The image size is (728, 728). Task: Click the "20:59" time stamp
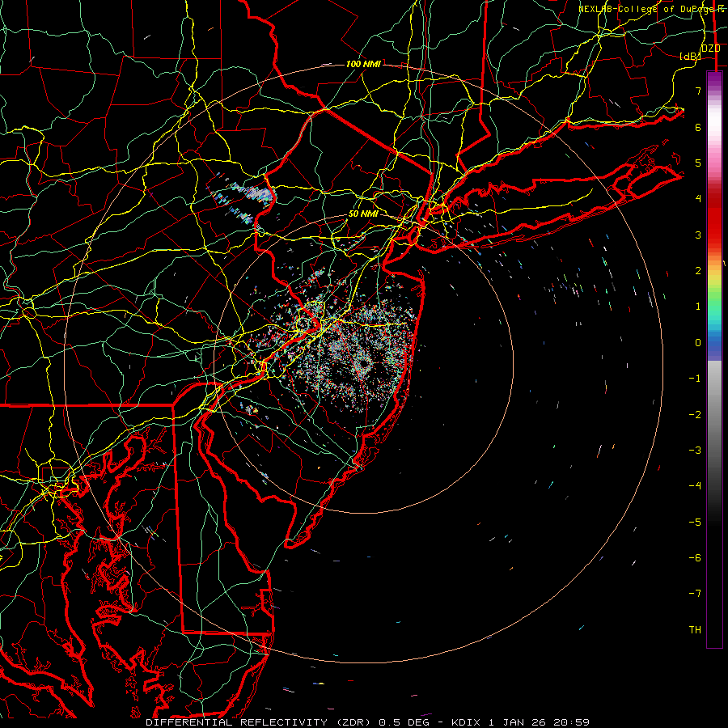(x=570, y=722)
